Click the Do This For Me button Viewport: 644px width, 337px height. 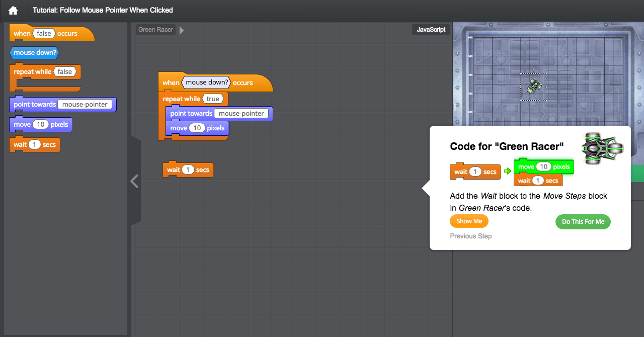click(x=583, y=222)
